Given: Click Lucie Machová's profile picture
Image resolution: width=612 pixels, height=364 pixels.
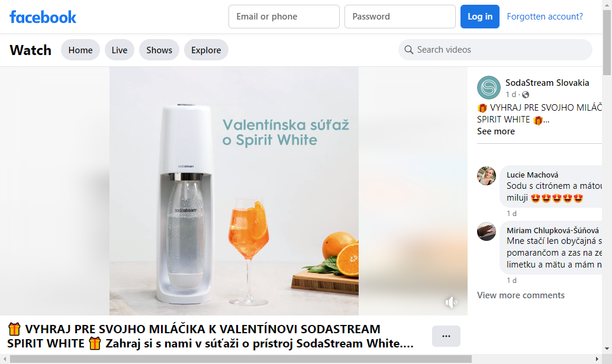Looking at the screenshot, I should [487, 176].
